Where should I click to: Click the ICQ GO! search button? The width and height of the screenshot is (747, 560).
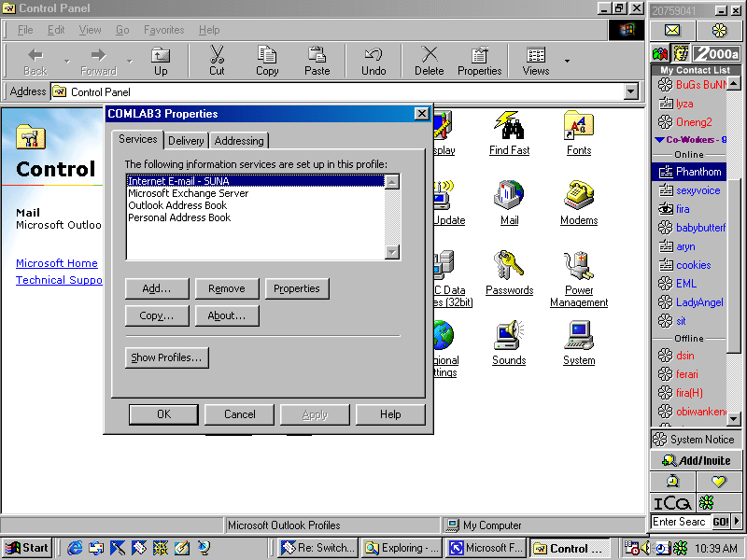tap(720, 522)
